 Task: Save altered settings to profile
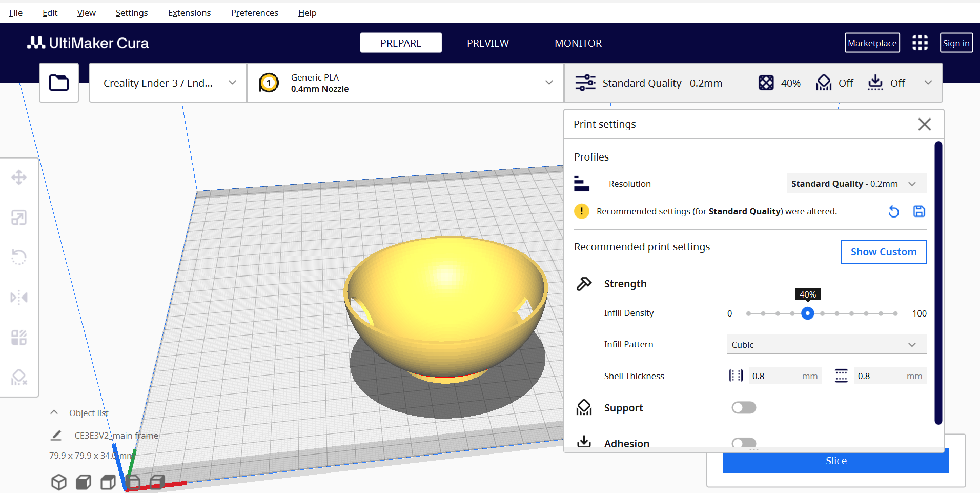[x=919, y=211]
